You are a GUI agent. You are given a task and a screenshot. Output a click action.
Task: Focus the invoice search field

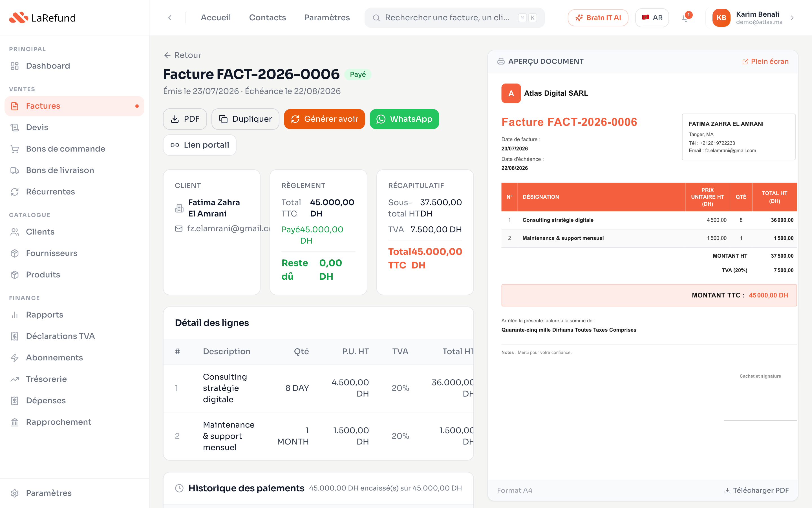point(455,18)
